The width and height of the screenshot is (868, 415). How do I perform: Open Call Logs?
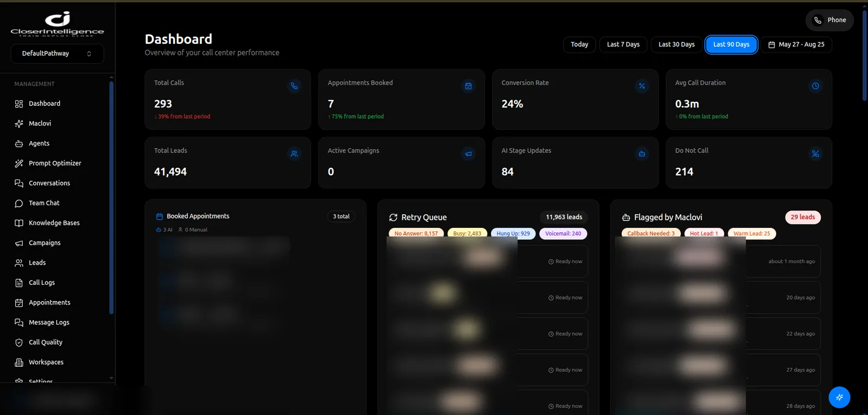tap(42, 283)
